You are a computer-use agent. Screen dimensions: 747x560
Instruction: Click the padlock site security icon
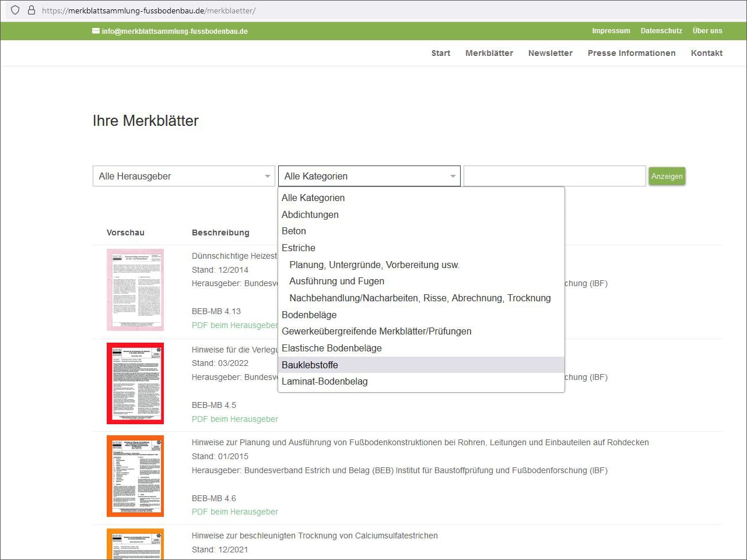click(x=31, y=10)
